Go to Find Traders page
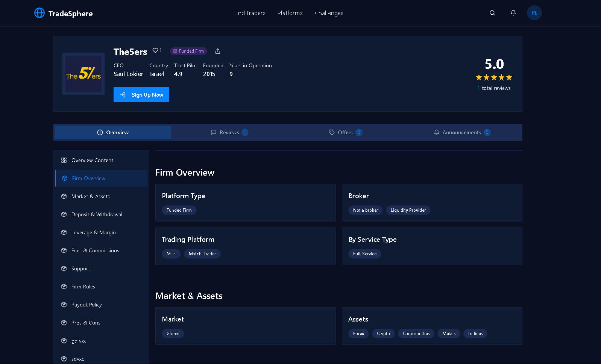 pyautogui.click(x=249, y=13)
